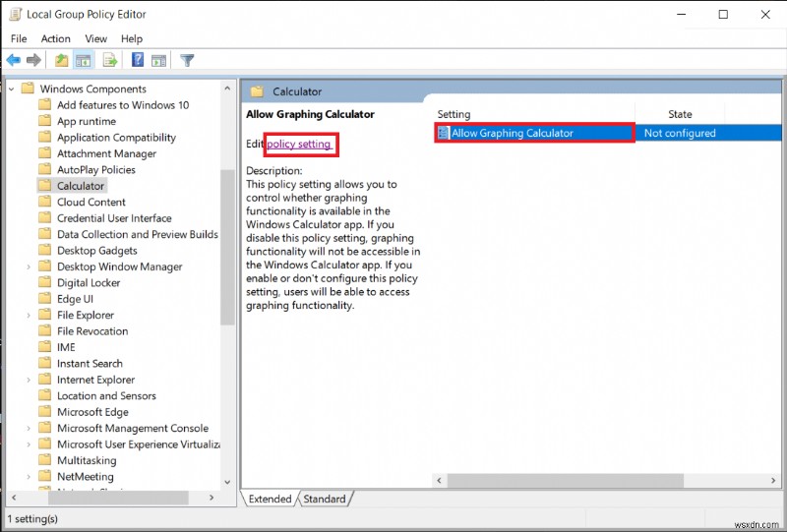Toggle Show/Hide Action Pane icon
This screenshot has height=532, width=787.
point(158,61)
